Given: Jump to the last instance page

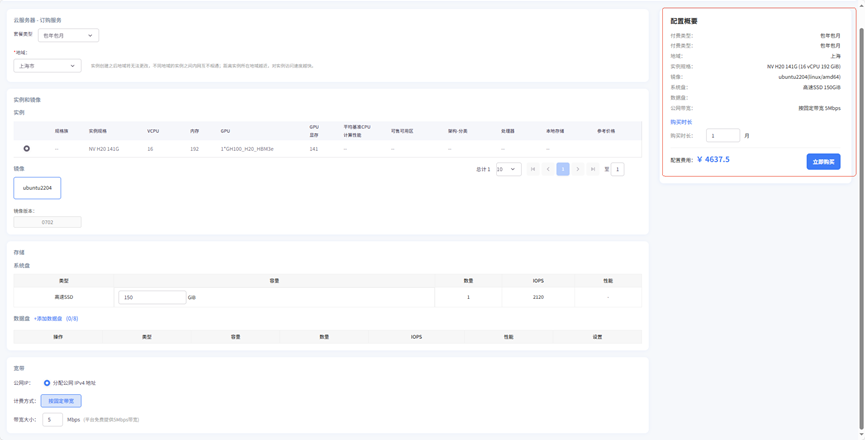Looking at the screenshot, I should pyautogui.click(x=593, y=169).
